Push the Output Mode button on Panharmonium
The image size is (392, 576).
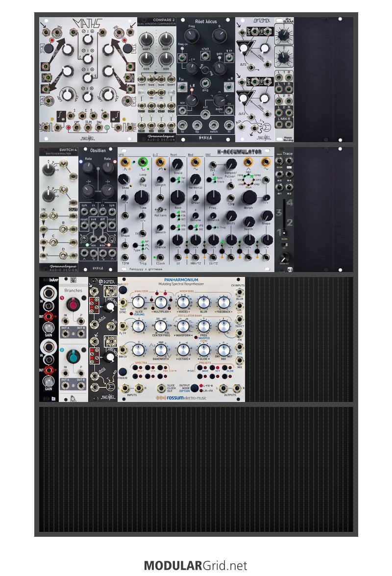click(x=195, y=388)
